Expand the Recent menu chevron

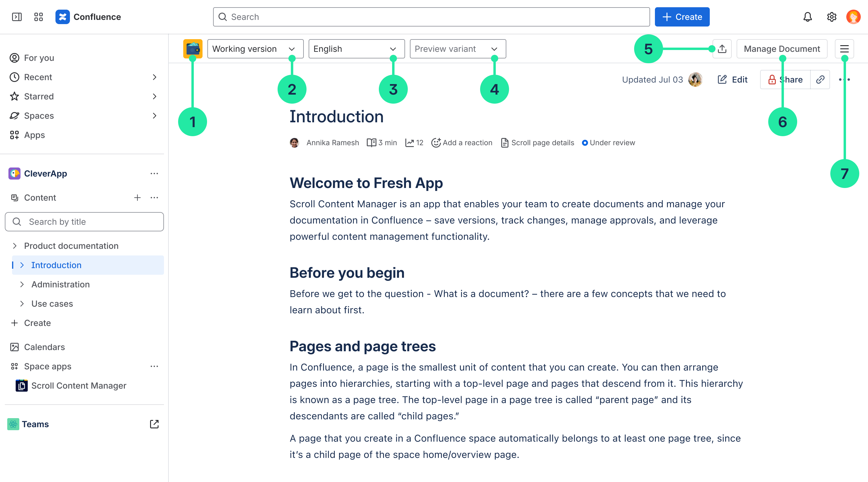[154, 77]
